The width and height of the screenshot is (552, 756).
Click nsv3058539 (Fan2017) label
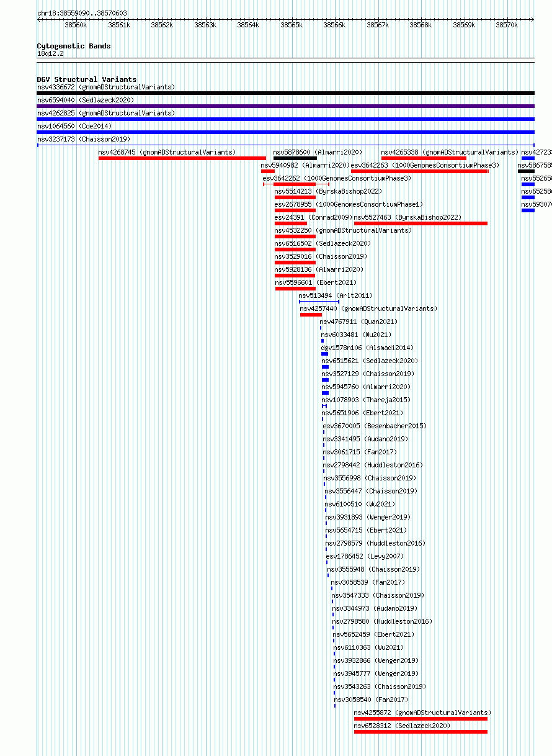click(x=368, y=582)
